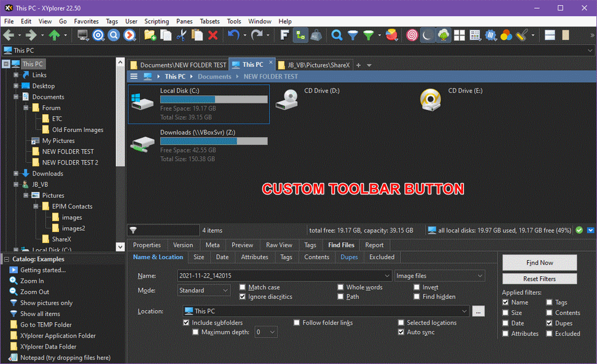
Task: Open the new tab plus button
Action: click(x=358, y=66)
